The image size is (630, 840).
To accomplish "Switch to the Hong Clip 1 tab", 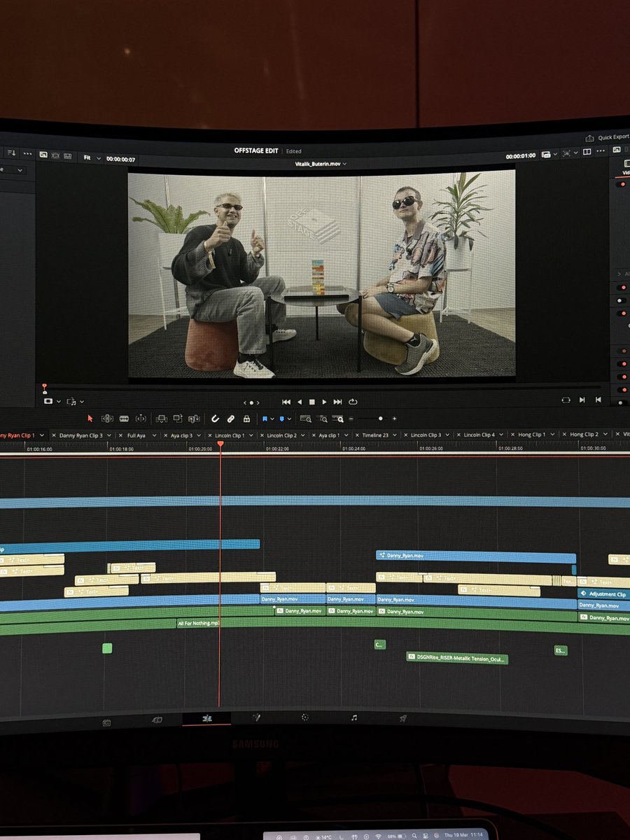I will point(532,435).
